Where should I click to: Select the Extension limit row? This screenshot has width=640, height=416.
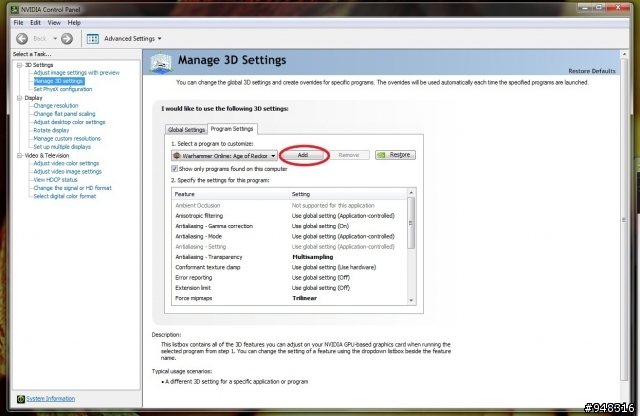click(x=289, y=288)
